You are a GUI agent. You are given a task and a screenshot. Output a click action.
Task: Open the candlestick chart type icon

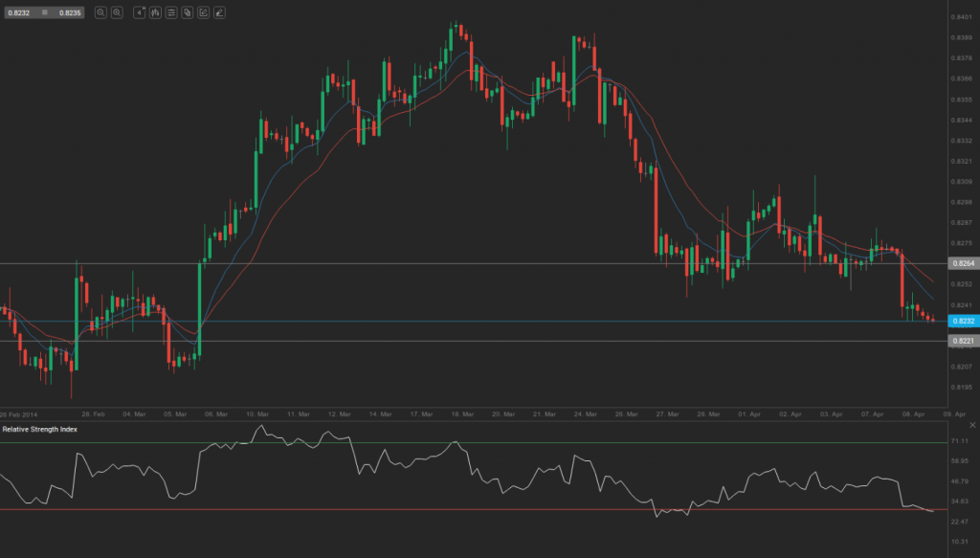[x=156, y=12]
